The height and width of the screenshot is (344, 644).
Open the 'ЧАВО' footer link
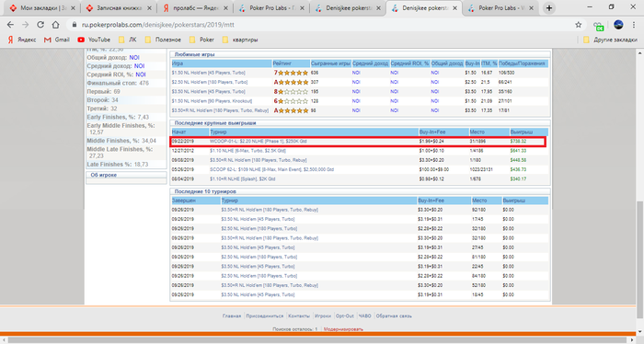364,316
